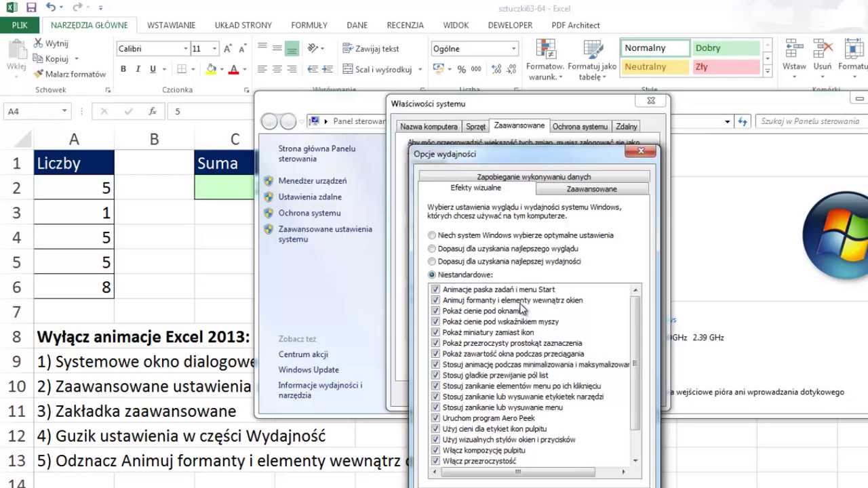Uncheck Uruchom program Aero Peek
The image size is (868, 488).
pyautogui.click(x=435, y=418)
